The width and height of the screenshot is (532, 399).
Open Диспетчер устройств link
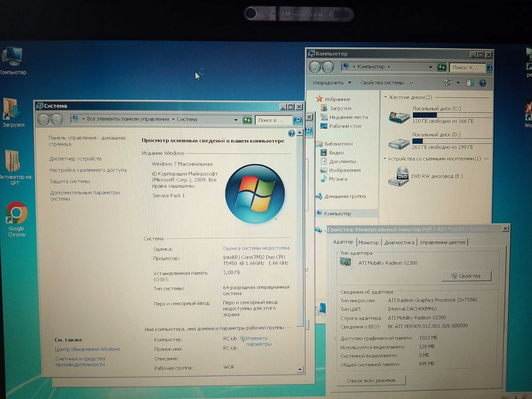pyautogui.click(x=75, y=159)
